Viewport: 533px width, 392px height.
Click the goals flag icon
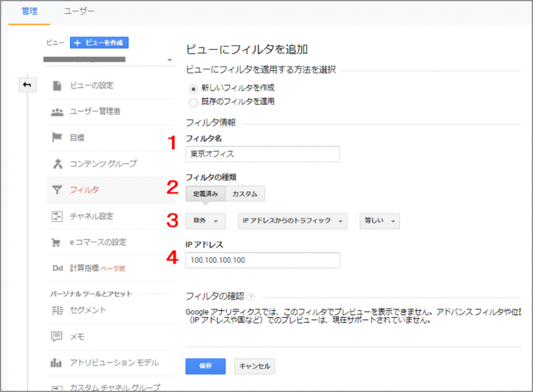(x=57, y=137)
